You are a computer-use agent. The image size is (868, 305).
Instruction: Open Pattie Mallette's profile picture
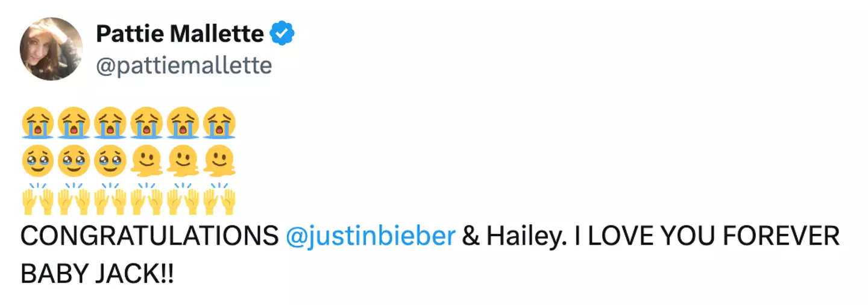pyautogui.click(x=51, y=49)
